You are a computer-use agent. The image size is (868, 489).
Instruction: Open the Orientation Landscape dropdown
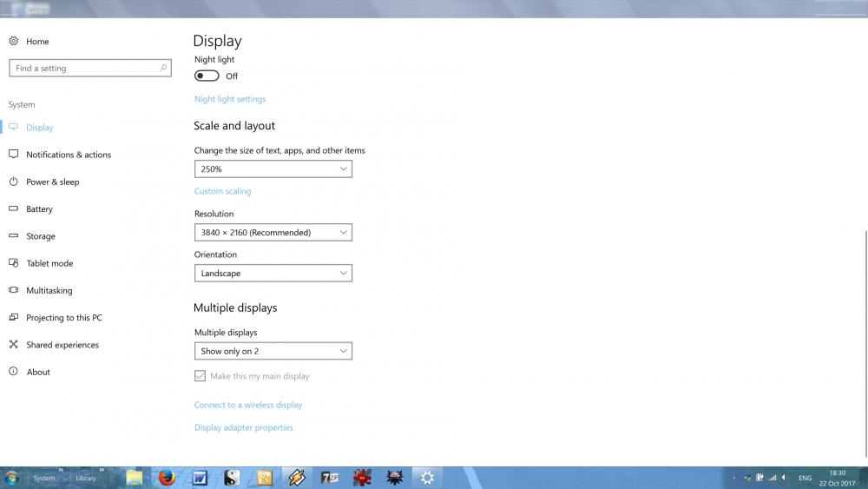coord(273,274)
